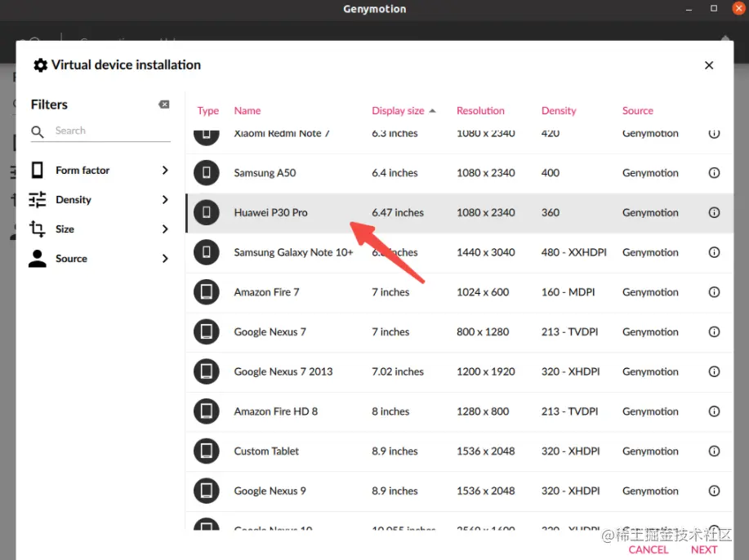
Task: Click the 160 - MDPI density cell
Action: [568, 292]
